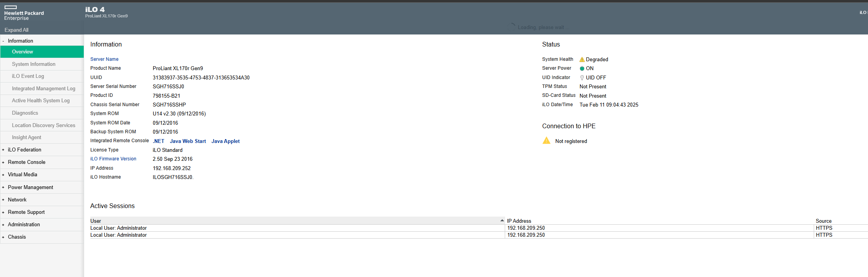Image resolution: width=868 pixels, height=277 pixels.
Task: Open Diagnostics page
Action: [x=42, y=113]
